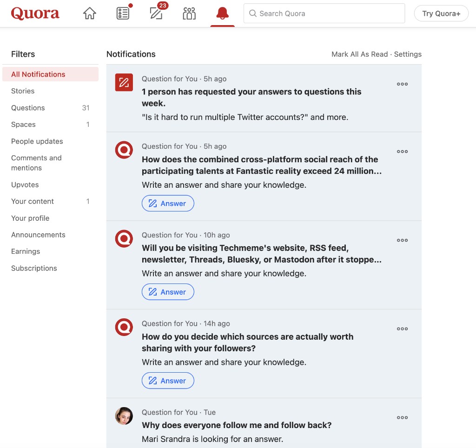Click the Filters heading
This screenshot has height=448, width=476.
tap(23, 54)
